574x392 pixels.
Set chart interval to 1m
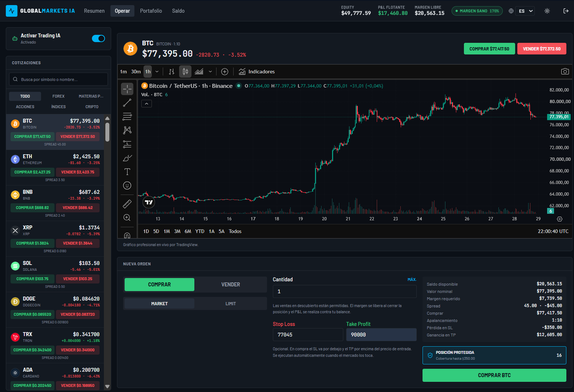point(124,72)
